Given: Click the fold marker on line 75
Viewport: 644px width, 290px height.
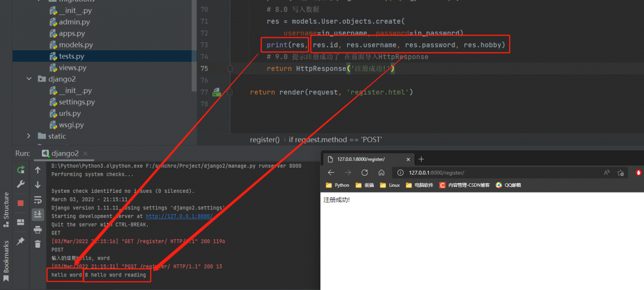Looking at the screenshot, I should pyautogui.click(x=229, y=68).
